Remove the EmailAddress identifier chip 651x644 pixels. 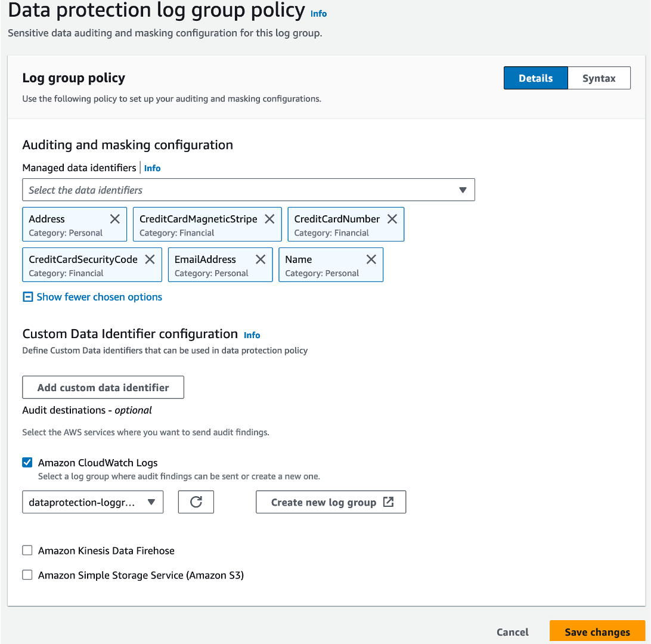click(x=260, y=259)
